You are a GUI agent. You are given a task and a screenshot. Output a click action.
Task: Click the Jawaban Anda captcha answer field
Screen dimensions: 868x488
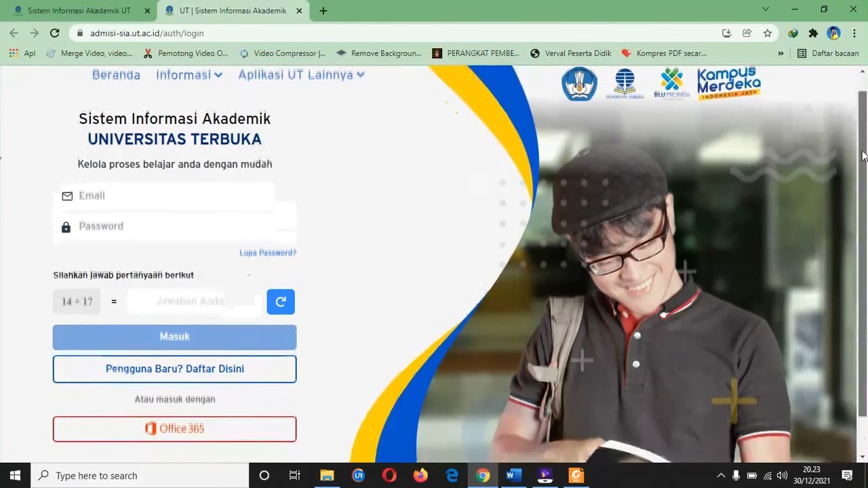point(193,302)
